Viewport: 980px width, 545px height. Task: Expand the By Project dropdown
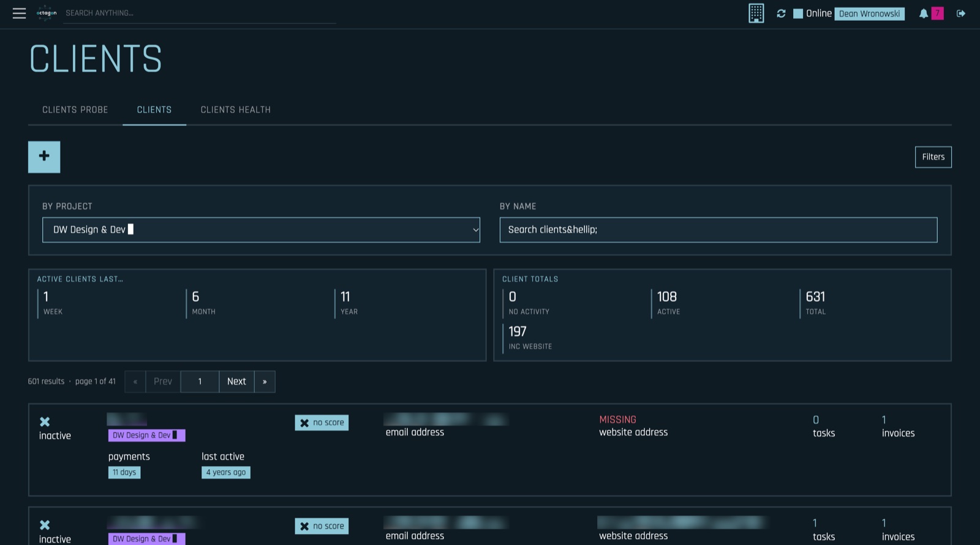click(x=261, y=230)
